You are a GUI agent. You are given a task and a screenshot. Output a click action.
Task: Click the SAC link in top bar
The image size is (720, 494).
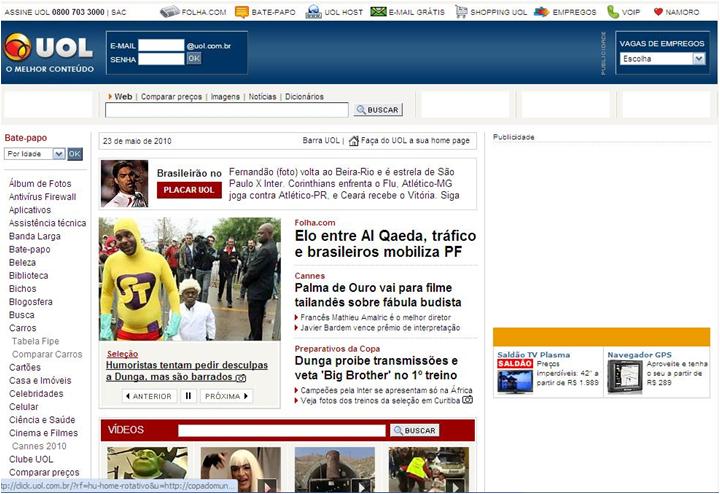point(118,12)
